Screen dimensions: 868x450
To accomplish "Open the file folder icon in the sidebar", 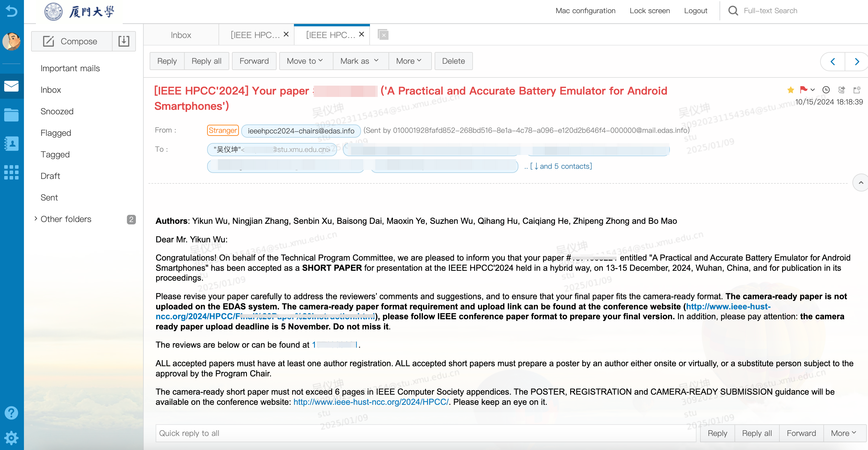I will 11,115.
